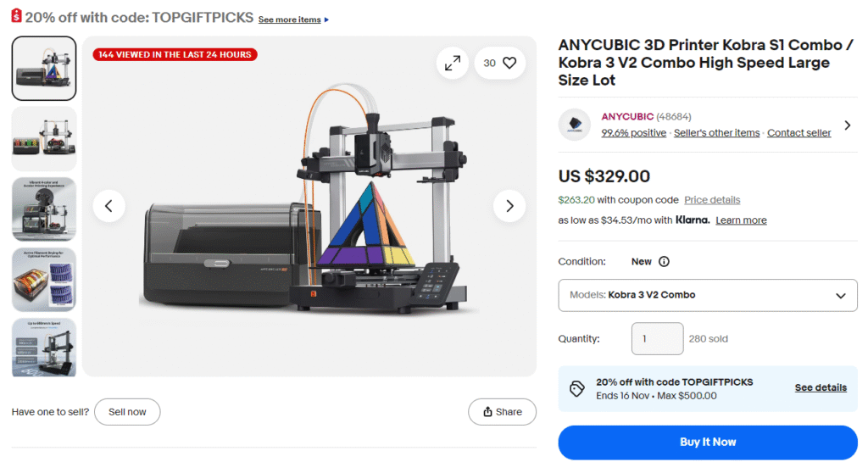Go to the previous product image
868x462 pixels.
tap(109, 206)
